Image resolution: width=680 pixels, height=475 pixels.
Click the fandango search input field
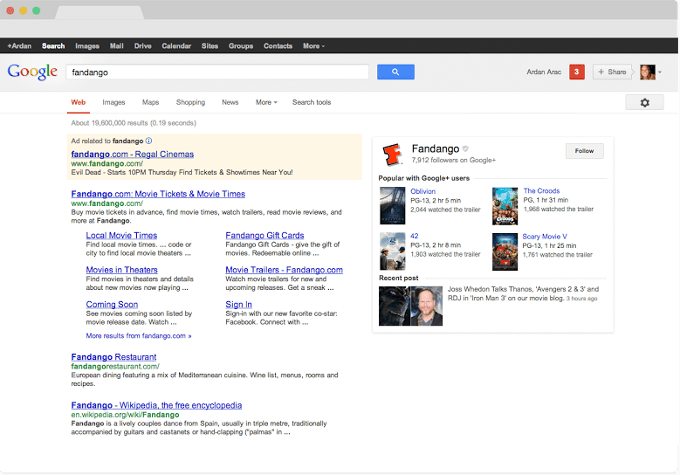coord(217,72)
